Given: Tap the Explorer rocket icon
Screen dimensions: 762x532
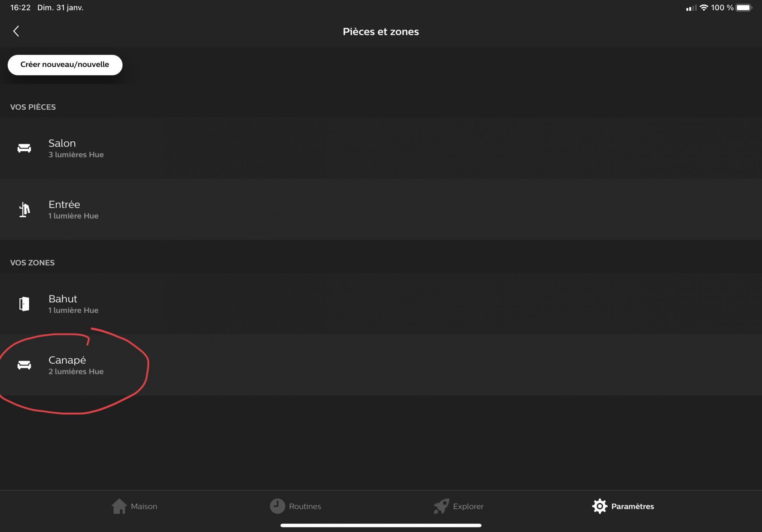Looking at the screenshot, I should coord(441,506).
